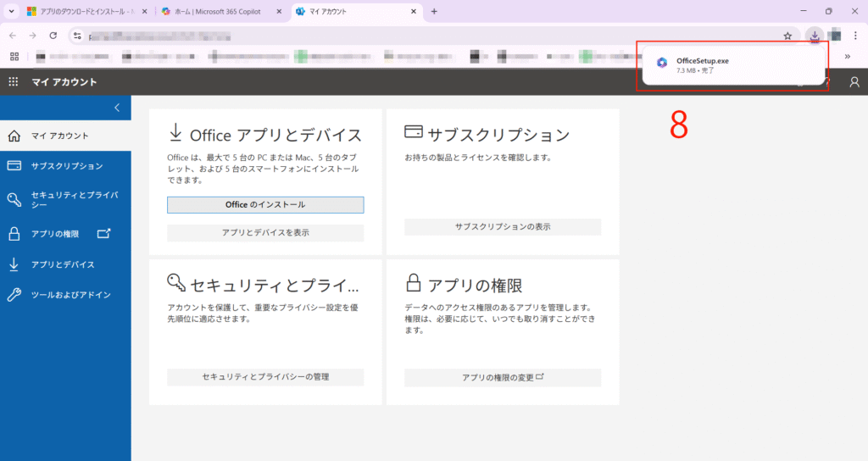This screenshot has width=868, height=461.
Task: Click the サブスクリプション card heading
Action: 498,135
